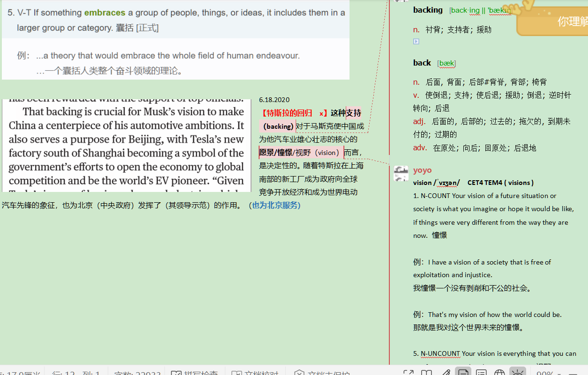Click red heading 【特斯拉的回归 x】
Viewport: 588px width, 375px height.
point(294,113)
